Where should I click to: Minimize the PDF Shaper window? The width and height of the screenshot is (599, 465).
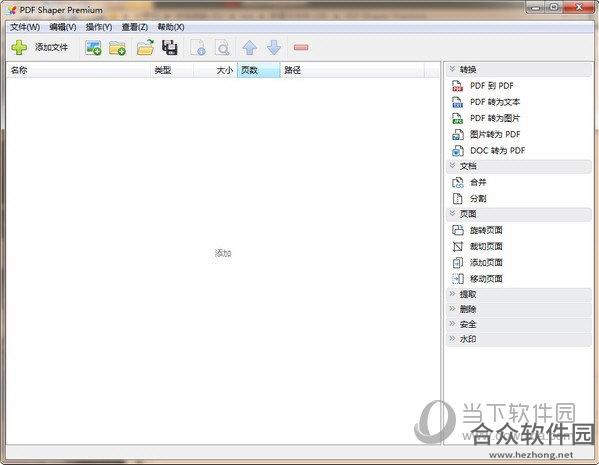[x=536, y=7]
